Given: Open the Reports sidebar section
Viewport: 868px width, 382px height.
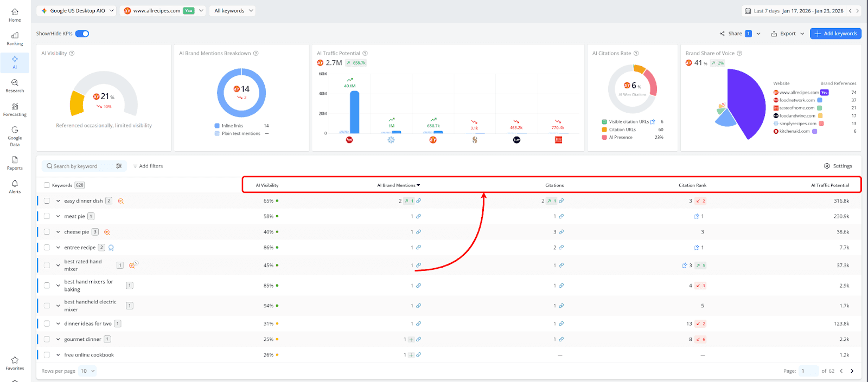Looking at the screenshot, I should coord(15,163).
